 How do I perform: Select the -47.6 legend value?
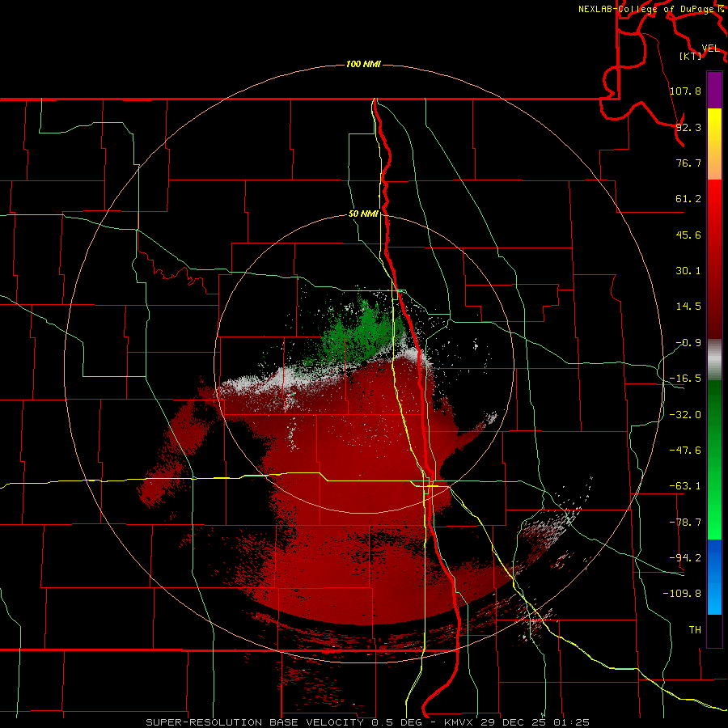click(x=685, y=451)
